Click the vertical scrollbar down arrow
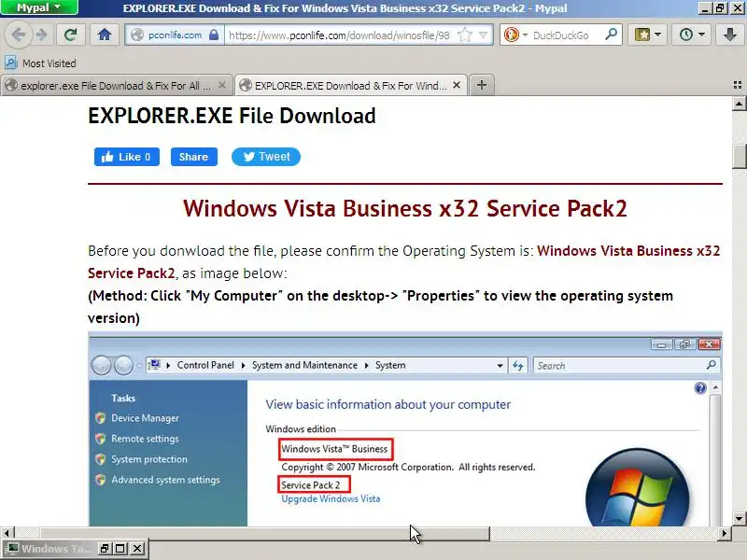The image size is (747, 560). (x=739, y=519)
